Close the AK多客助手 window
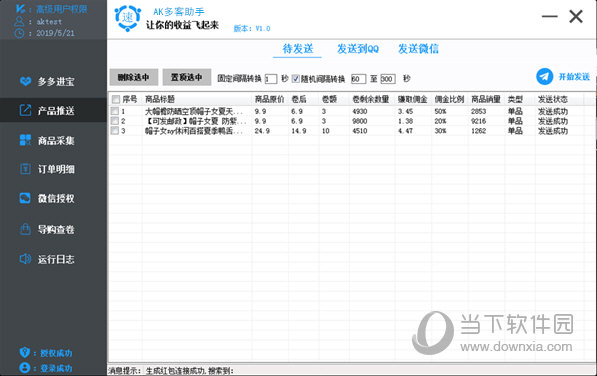This screenshot has height=376, width=597. click(x=576, y=16)
